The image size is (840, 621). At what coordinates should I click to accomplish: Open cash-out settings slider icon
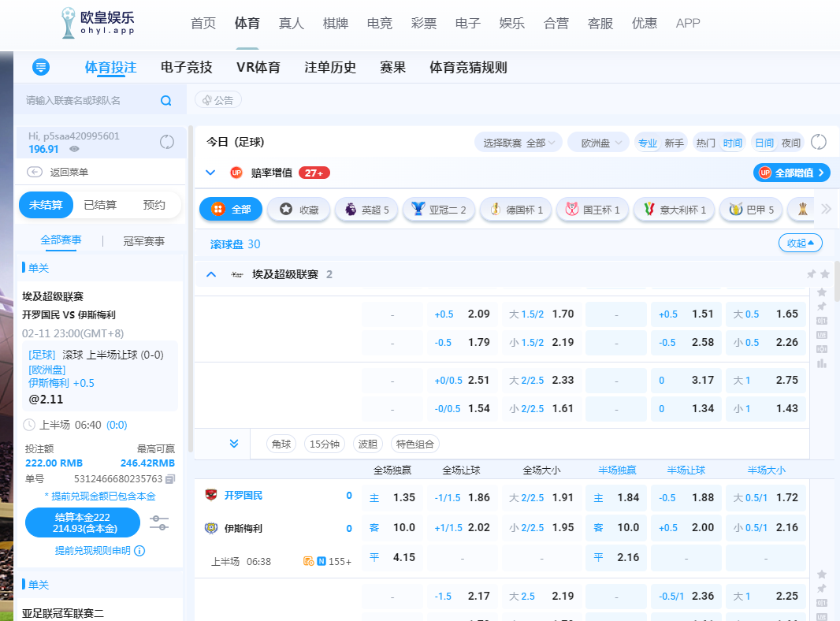pyautogui.click(x=159, y=522)
